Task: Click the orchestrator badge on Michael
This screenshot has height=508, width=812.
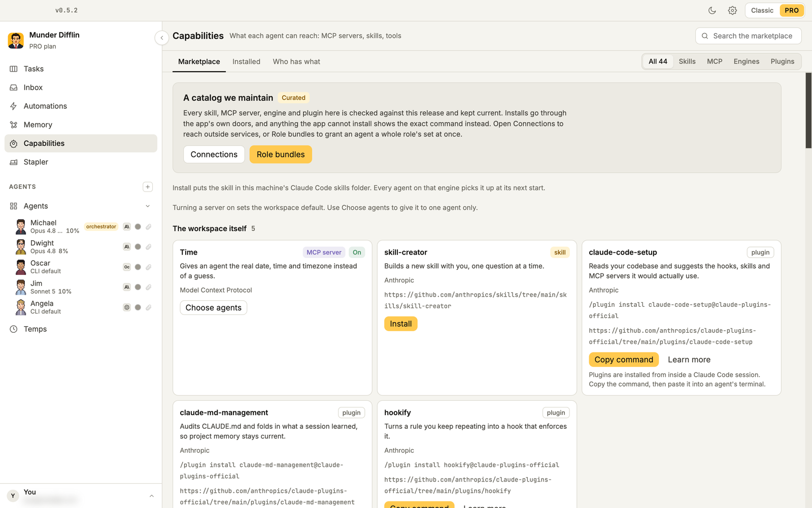Action: (x=101, y=227)
